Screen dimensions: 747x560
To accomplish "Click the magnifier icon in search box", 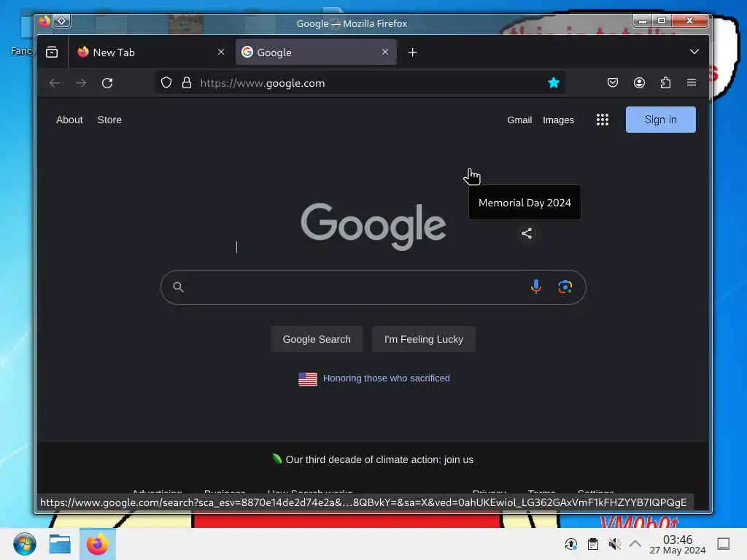I will click(178, 287).
